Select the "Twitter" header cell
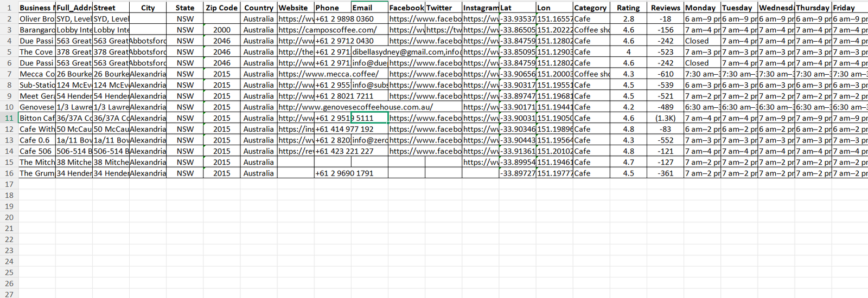Screen dimensions: 868x298 pyautogui.click(x=443, y=8)
